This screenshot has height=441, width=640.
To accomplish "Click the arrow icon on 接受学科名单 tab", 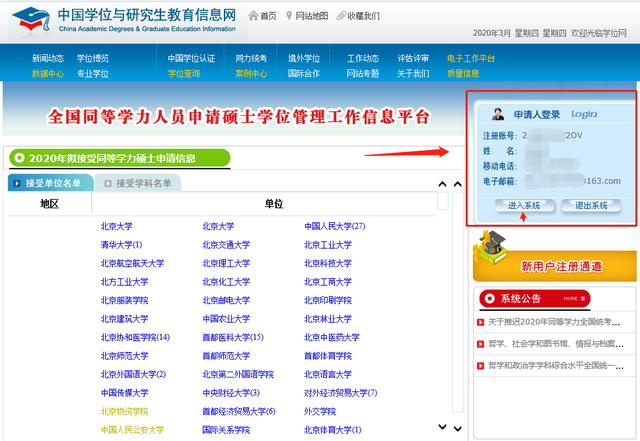I will click(108, 183).
